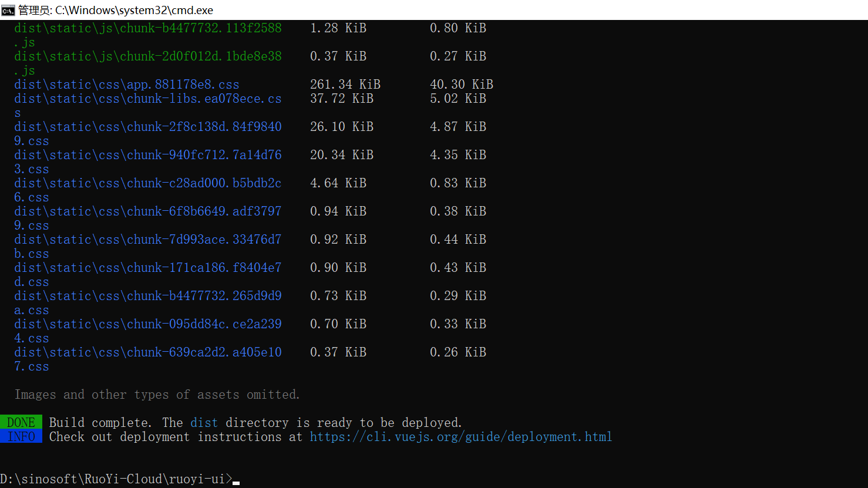Select file path chunk-b4477732.265d9d9
Image resolution: width=868 pixels, height=488 pixels.
point(148,296)
